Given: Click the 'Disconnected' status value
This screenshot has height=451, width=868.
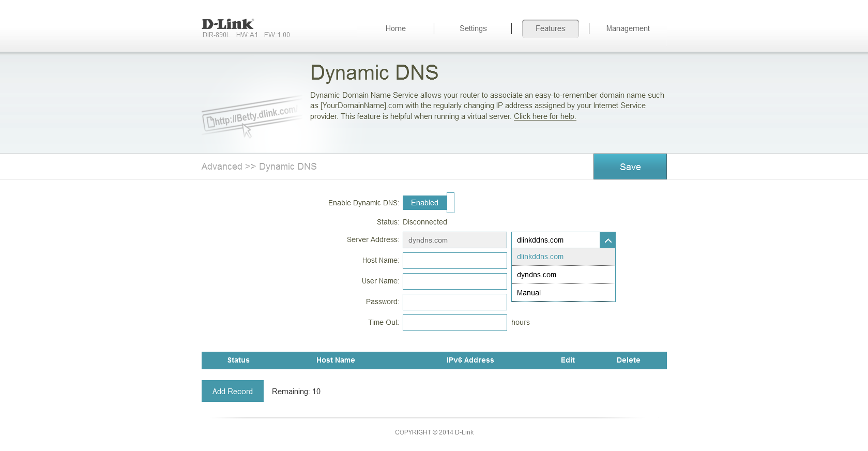Looking at the screenshot, I should [425, 222].
